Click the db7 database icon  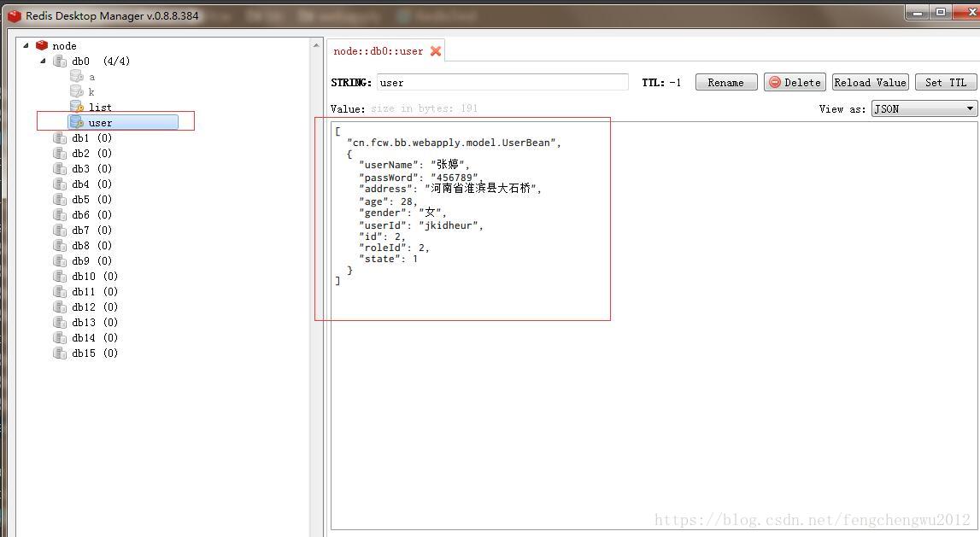click(x=60, y=231)
